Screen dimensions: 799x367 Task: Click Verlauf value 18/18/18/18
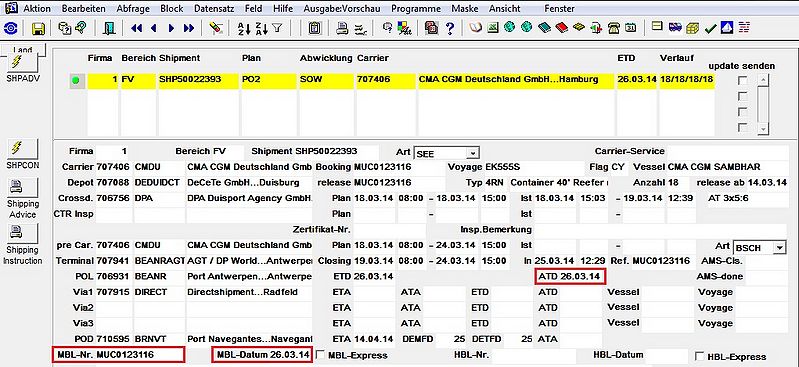click(687, 80)
